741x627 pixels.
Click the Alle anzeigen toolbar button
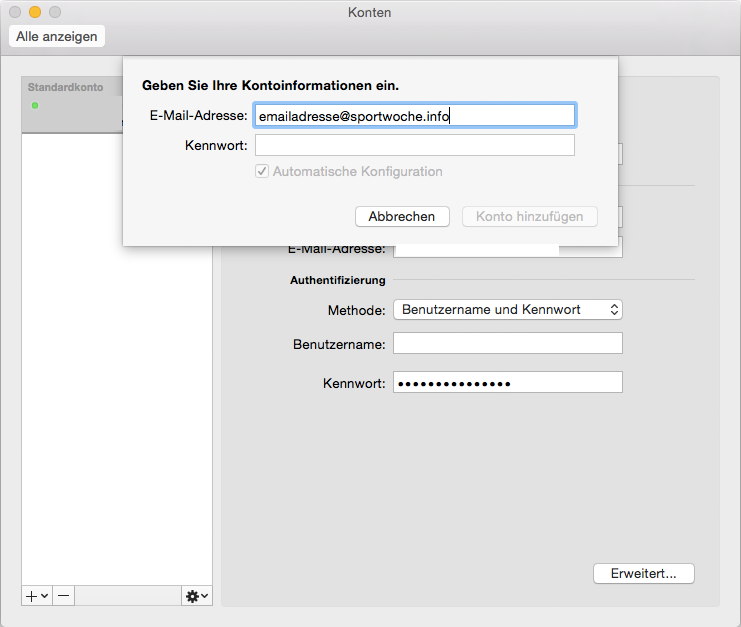tap(57, 36)
